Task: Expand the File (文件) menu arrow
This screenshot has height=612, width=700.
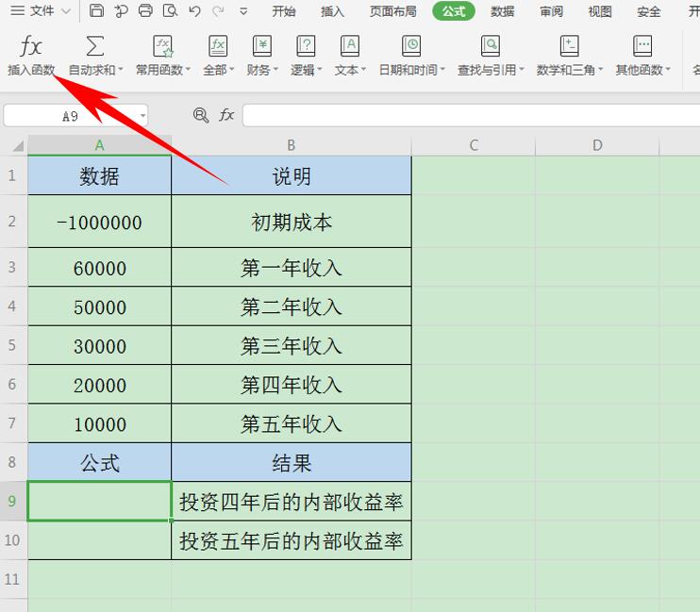Action: tap(66, 10)
